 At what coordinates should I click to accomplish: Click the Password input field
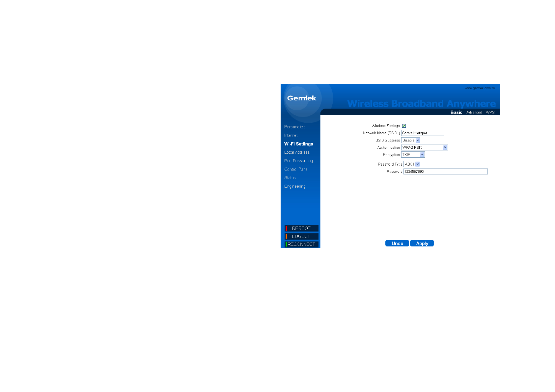click(445, 171)
